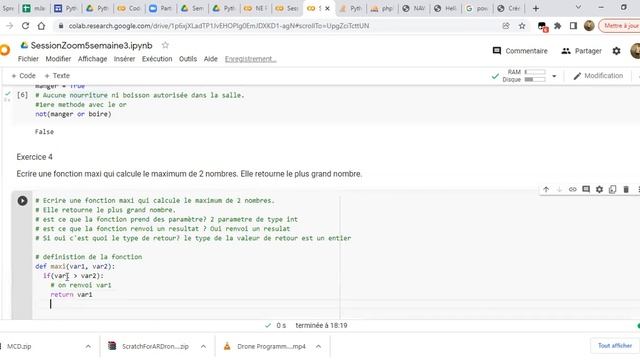Open the Affichage menu

(x=92, y=59)
